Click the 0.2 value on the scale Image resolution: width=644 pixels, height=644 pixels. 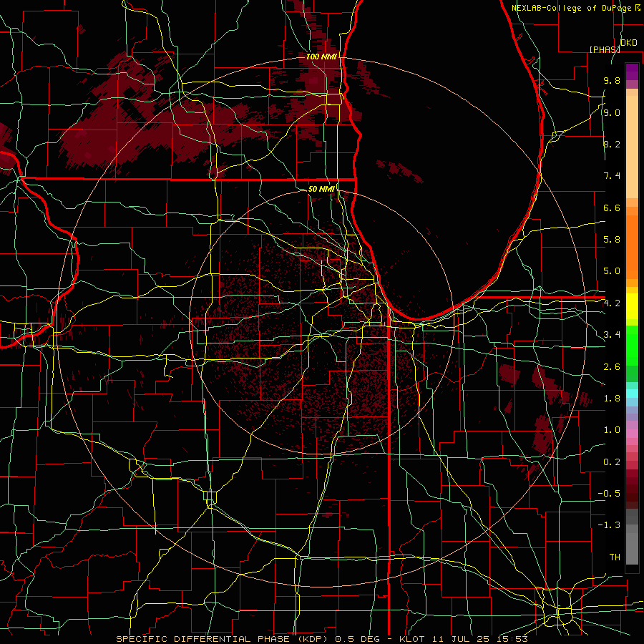[612, 462]
